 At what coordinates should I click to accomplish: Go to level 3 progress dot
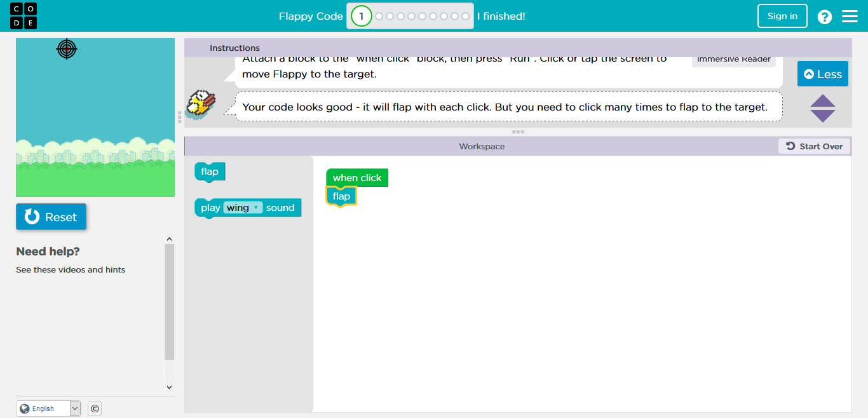390,17
